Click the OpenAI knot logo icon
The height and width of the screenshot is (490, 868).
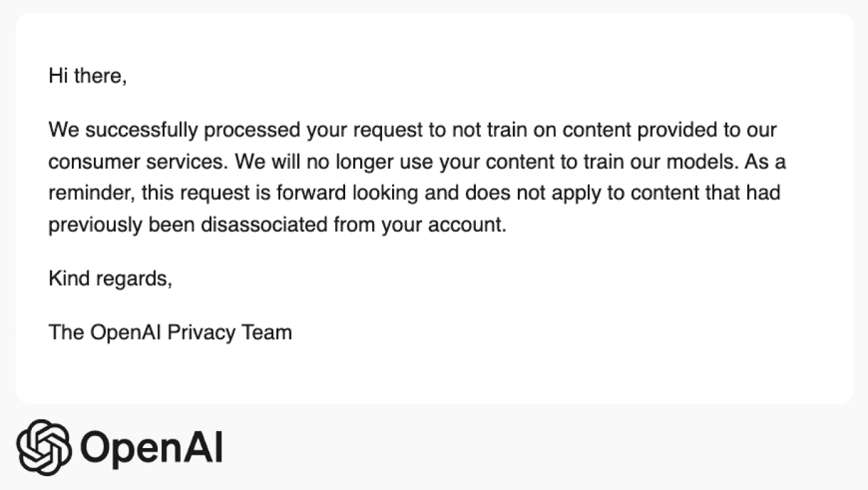[x=43, y=447]
